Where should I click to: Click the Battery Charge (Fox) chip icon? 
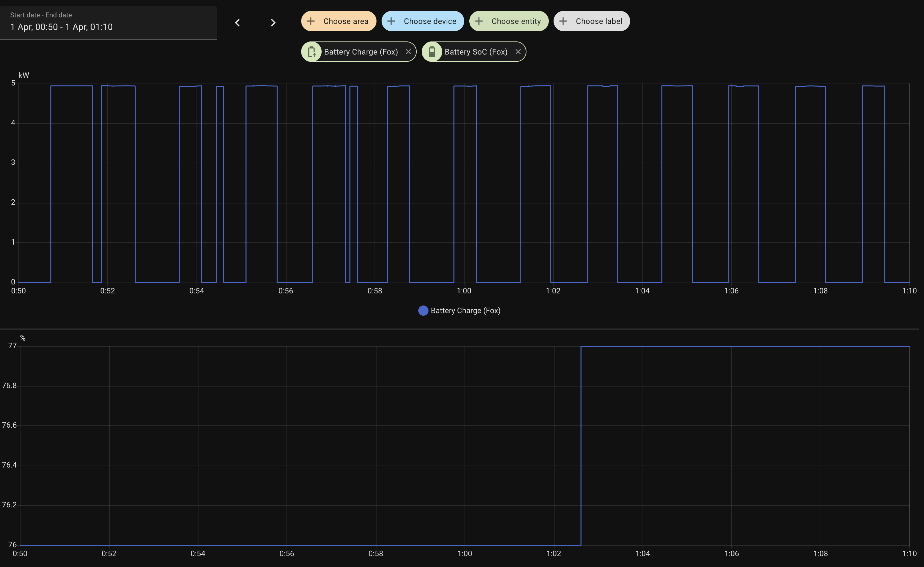311,52
